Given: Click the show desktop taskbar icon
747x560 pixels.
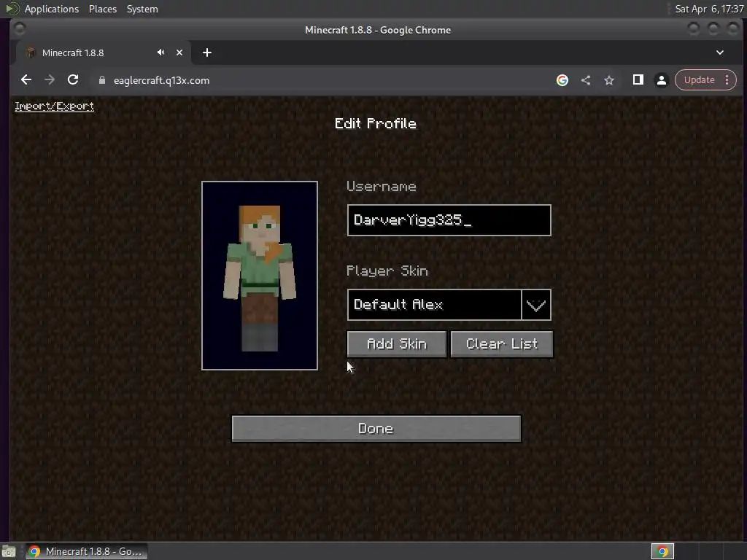Looking at the screenshot, I should click(x=9, y=551).
